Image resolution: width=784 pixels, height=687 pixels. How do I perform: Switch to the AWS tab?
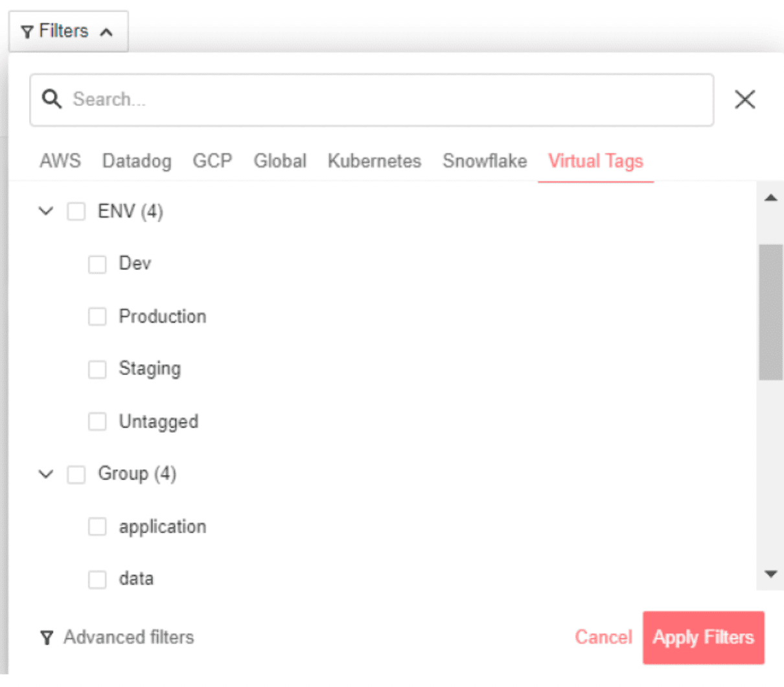pos(60,161)
